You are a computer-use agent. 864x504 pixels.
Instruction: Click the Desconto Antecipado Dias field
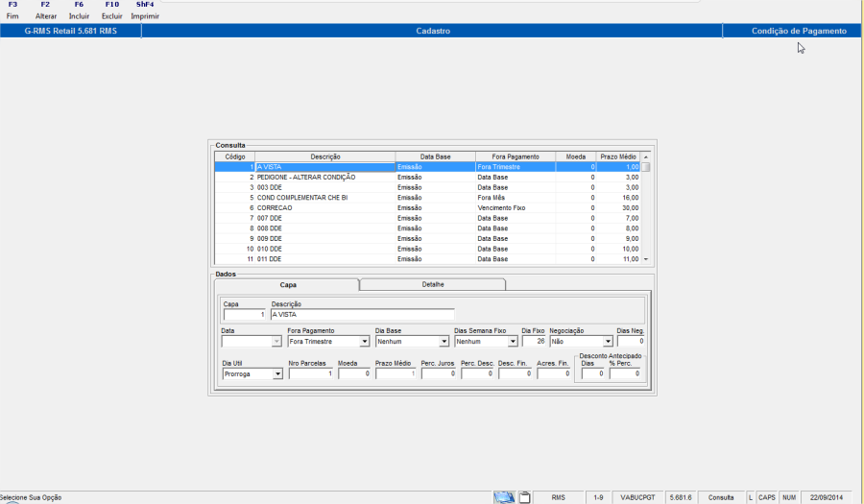click(593, 374)
